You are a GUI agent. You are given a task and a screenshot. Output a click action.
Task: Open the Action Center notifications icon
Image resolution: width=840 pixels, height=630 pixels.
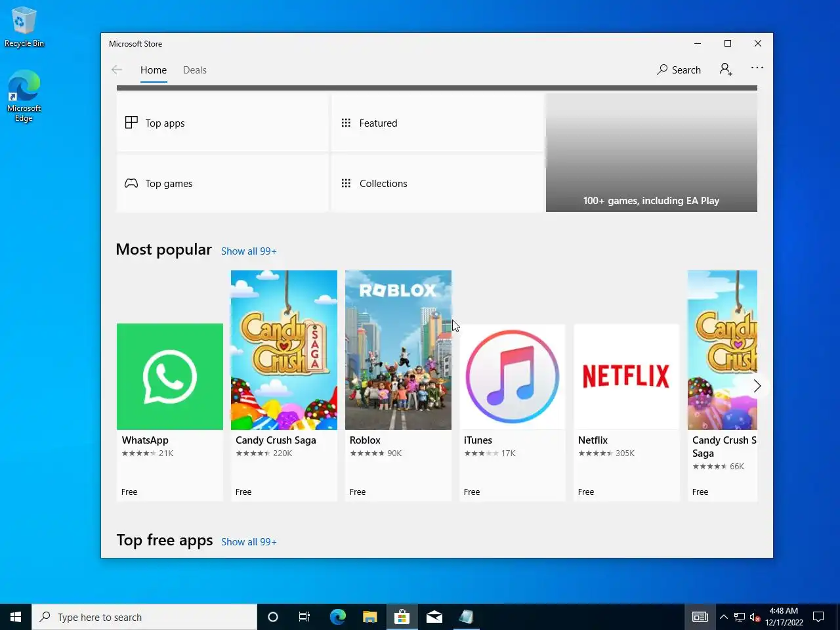click(818, 617)
